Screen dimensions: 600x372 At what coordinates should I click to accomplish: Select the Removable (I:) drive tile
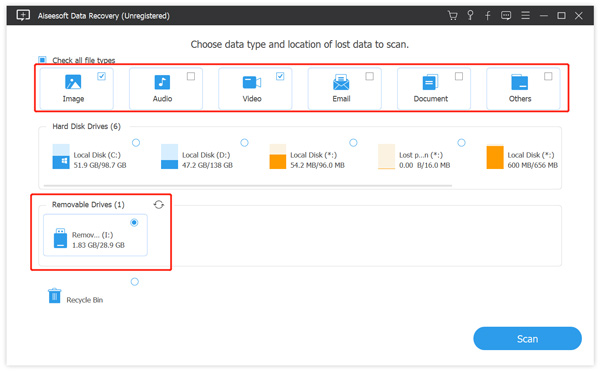click(95, 235)
